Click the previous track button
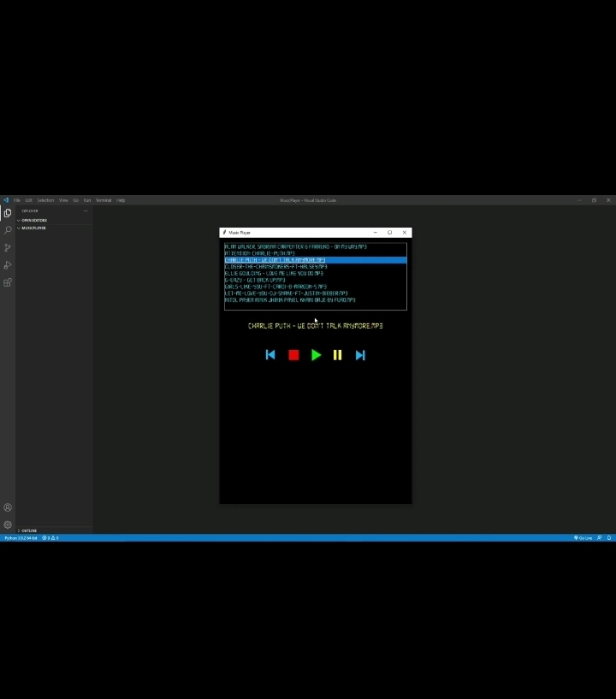This screenshot has width=616, height=699. tap(270, 355)
